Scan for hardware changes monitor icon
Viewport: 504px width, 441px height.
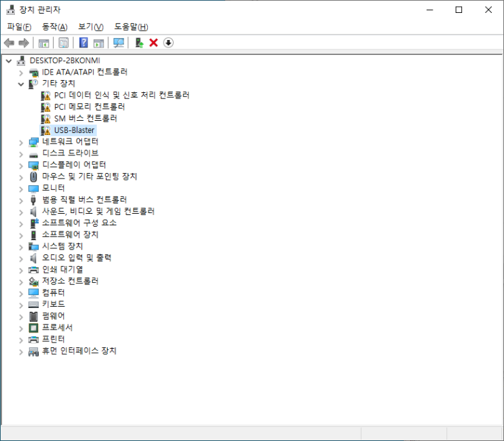click(119, 43)
